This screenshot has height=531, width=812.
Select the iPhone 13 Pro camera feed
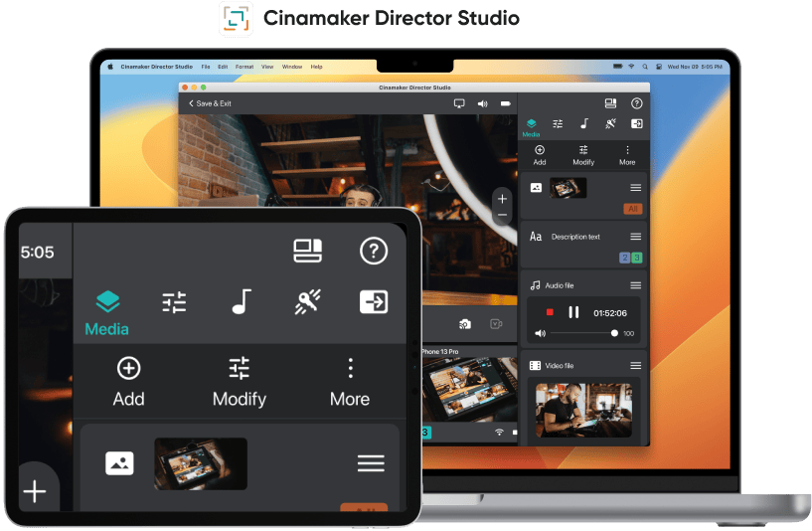(x=470, y=389)
